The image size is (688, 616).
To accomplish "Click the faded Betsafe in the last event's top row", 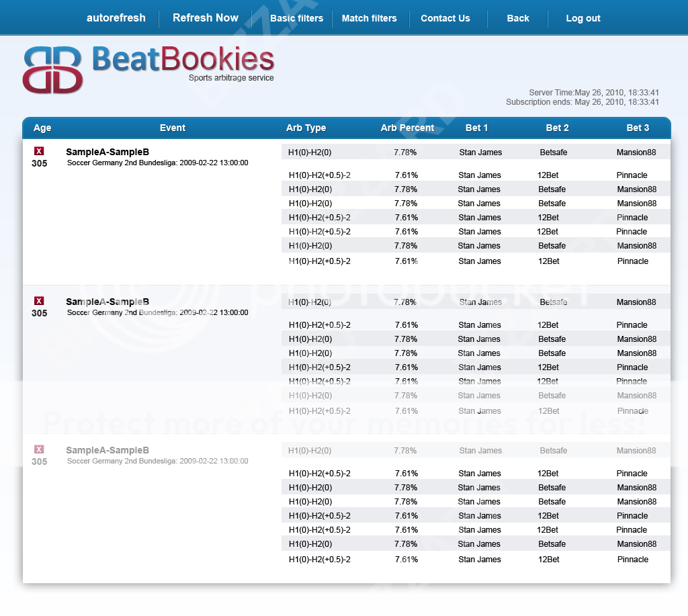I will pyautogui.click(x=554, y=451).
